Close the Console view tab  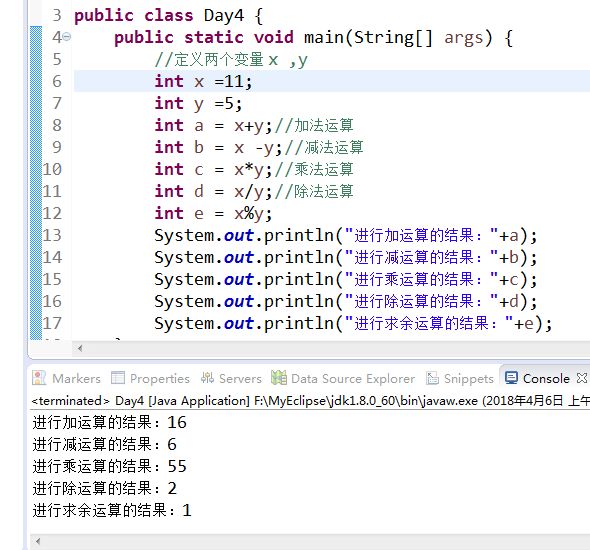click(582, 378)
